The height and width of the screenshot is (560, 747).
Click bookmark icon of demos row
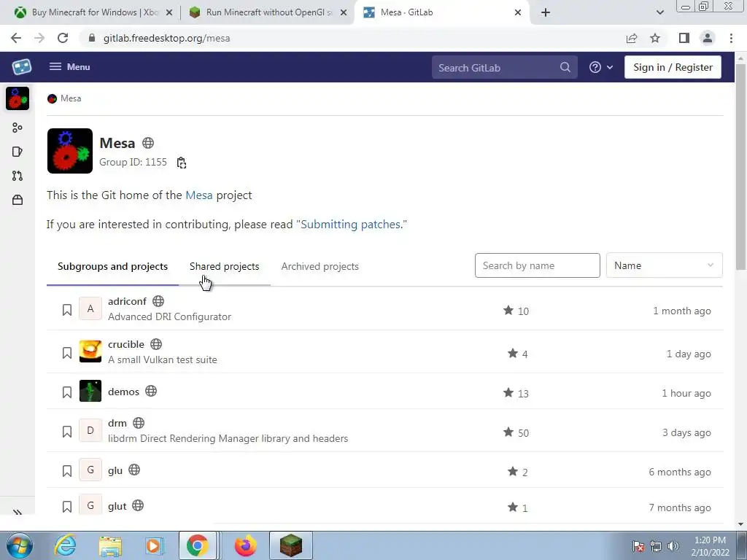pyautogui.click(x=67, y=392)
